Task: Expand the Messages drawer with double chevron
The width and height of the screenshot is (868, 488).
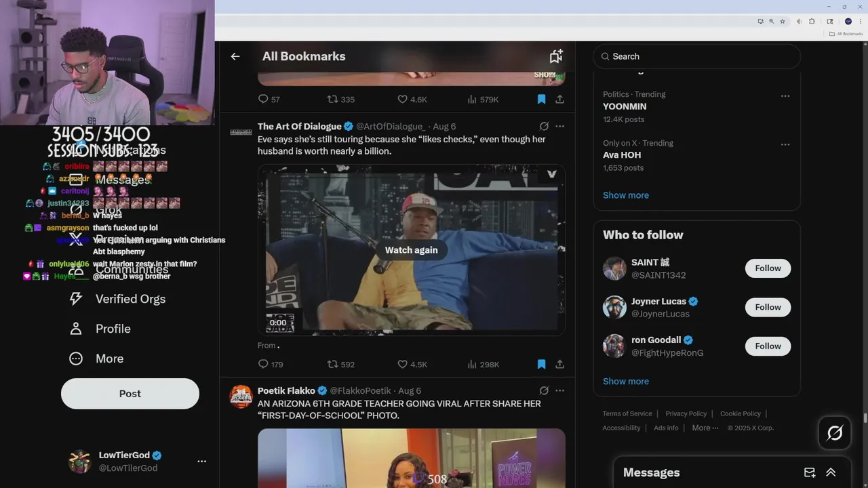Action: click(x=831, y=472)
